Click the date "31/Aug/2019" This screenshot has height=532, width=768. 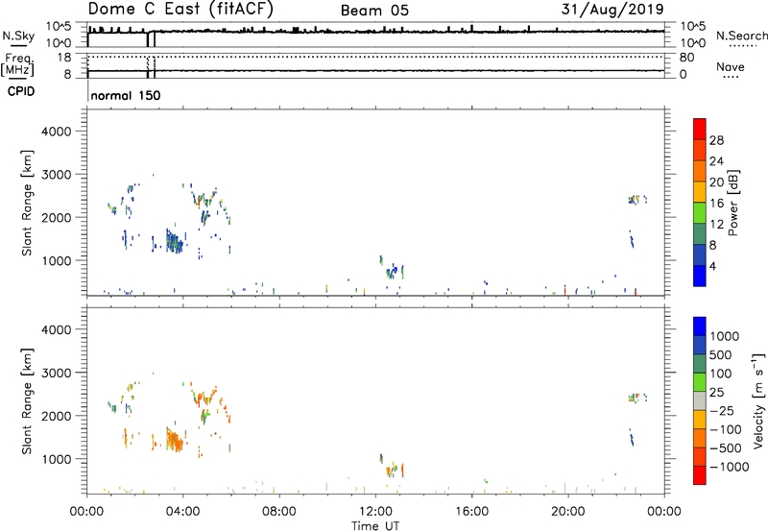coord(612,10)
